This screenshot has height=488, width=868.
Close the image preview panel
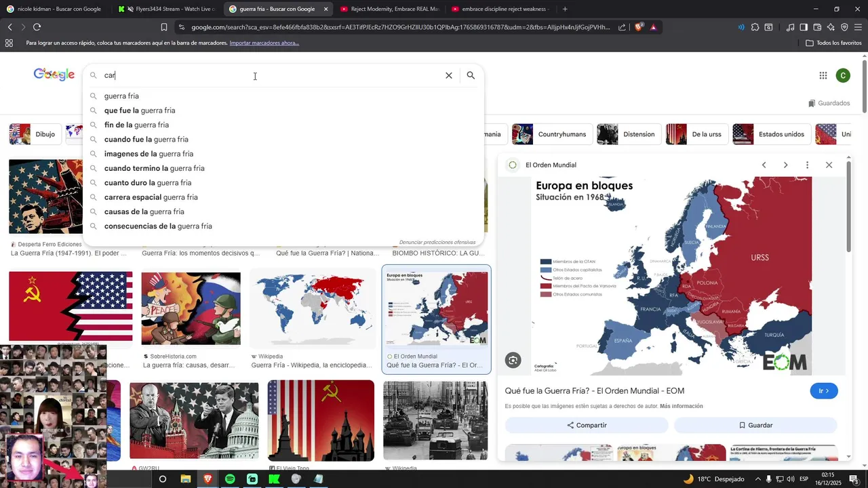(x=829, y=165)
